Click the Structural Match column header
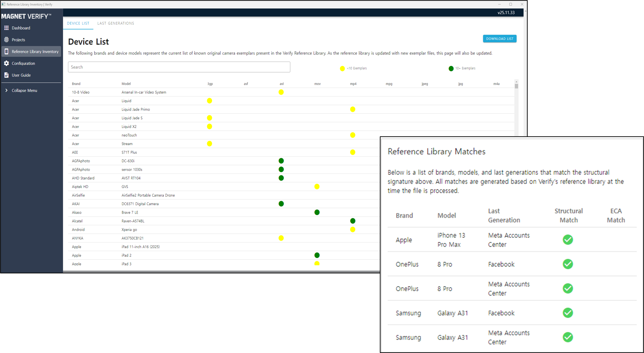Screen dimensions: 644x353 [569, 215]
